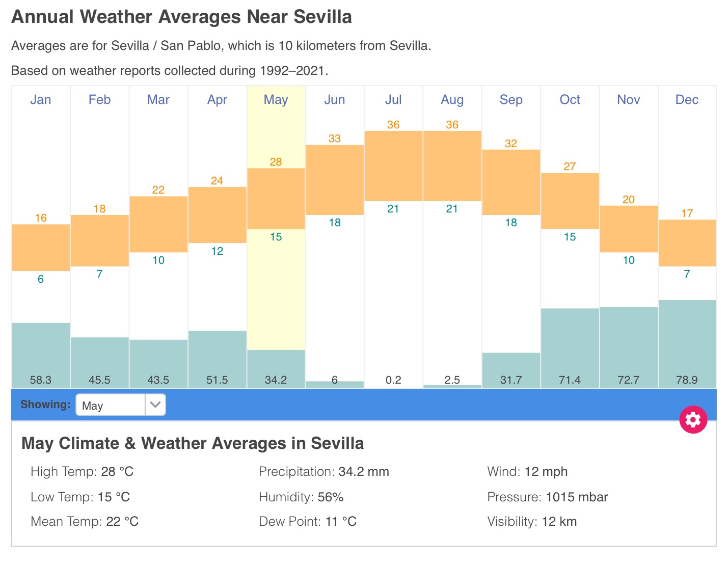Select the Nov month header
The width and height of the screenshot is (728, 563).
pos(628,99)
